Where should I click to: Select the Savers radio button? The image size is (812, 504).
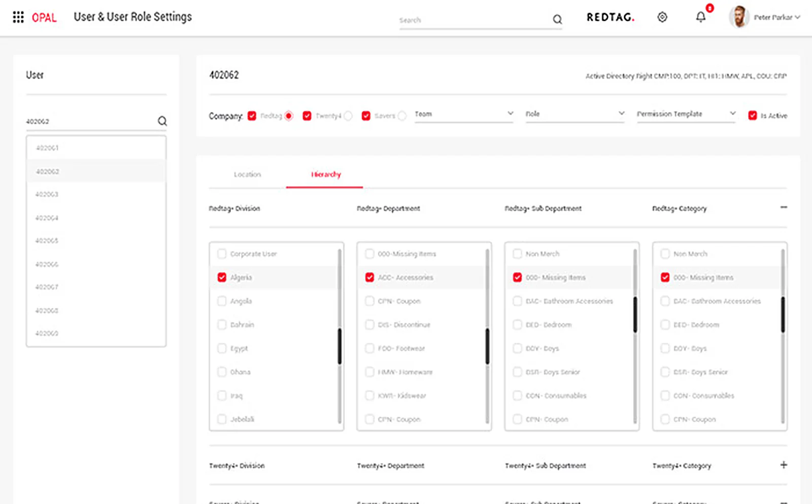click(402, 116)
